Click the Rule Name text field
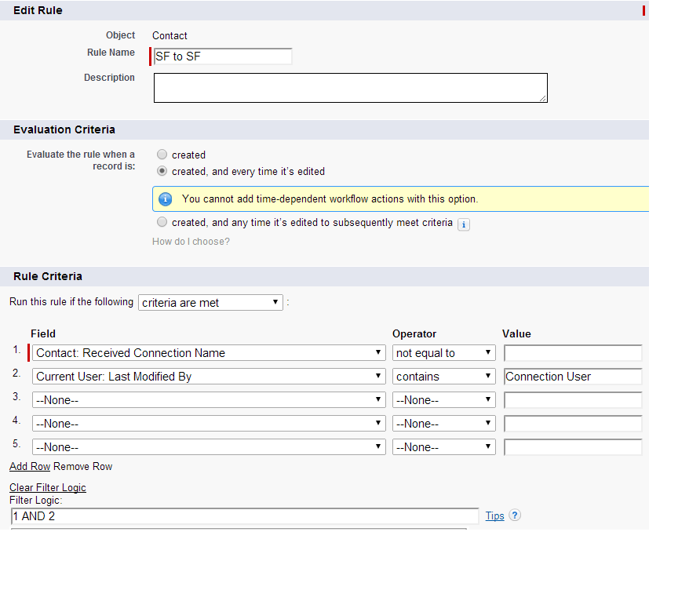Screen dimensions: 700x612 click(223, 56)
